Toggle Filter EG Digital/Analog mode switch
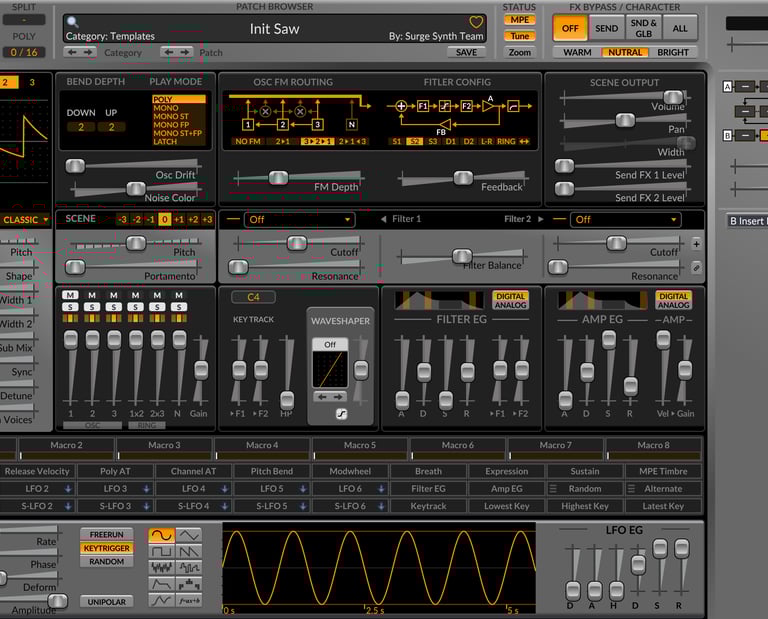The image size is (768, 619). pyautogui.click(x=510, y=301)
